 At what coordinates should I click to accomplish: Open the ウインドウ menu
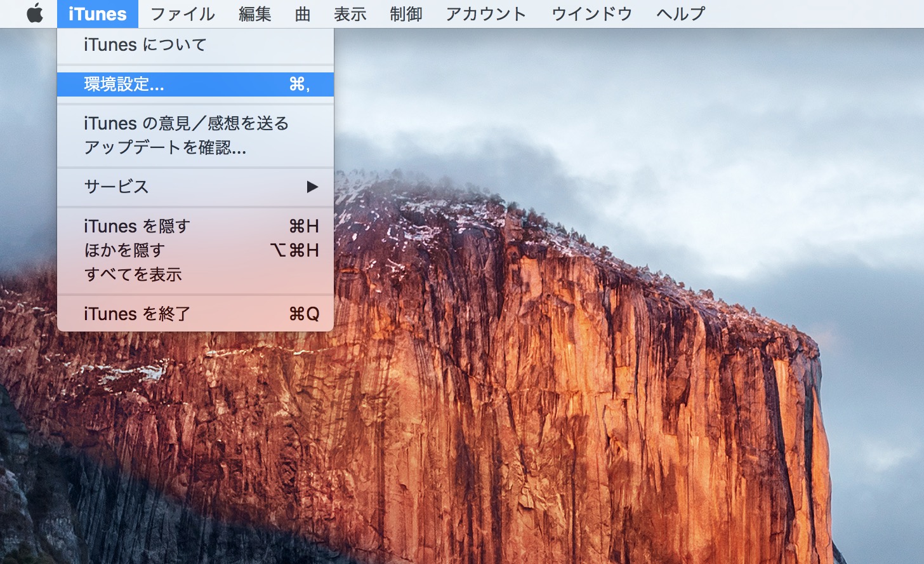[x=591, y=13]
